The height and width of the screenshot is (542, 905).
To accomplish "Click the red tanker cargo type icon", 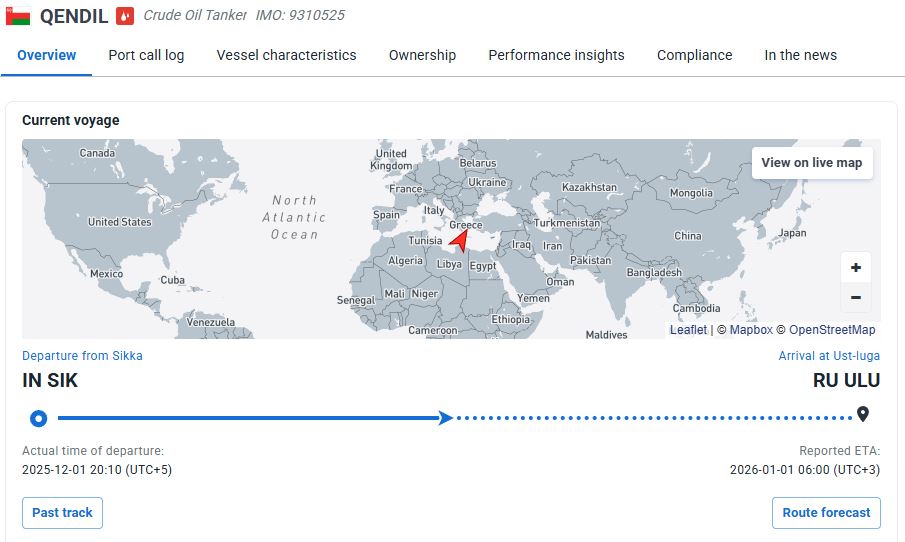I will pos(125,16).
